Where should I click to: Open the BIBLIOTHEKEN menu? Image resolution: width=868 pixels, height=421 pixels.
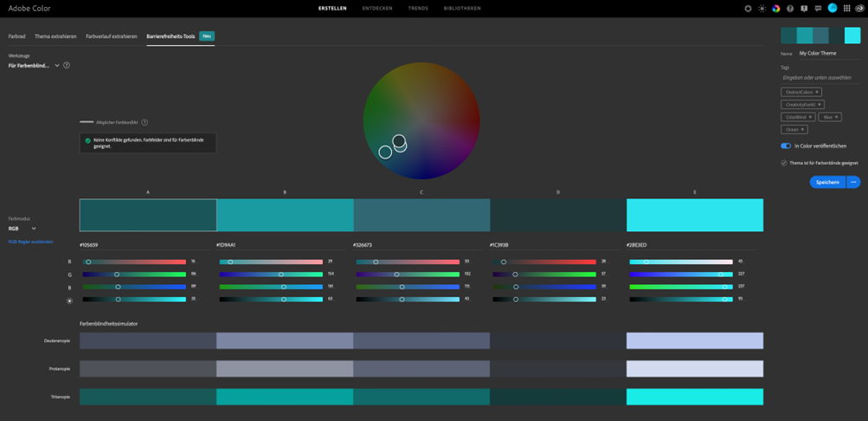[x=462, y=9]
